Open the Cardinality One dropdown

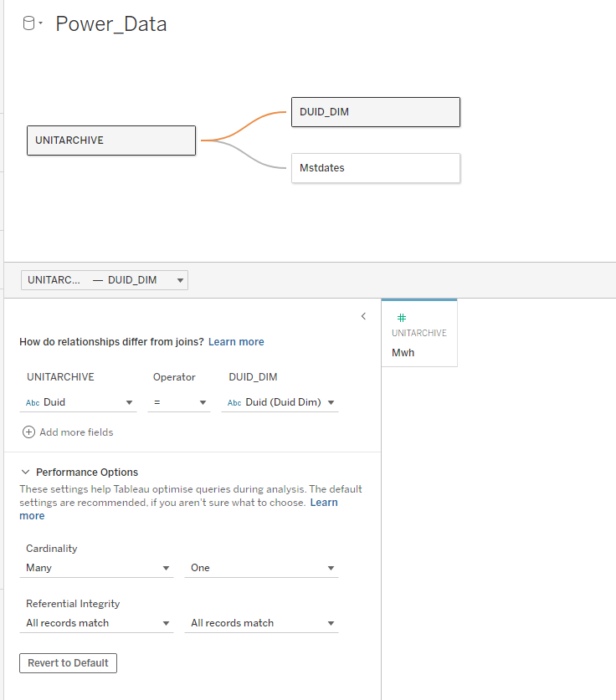[x=261, y=568]
